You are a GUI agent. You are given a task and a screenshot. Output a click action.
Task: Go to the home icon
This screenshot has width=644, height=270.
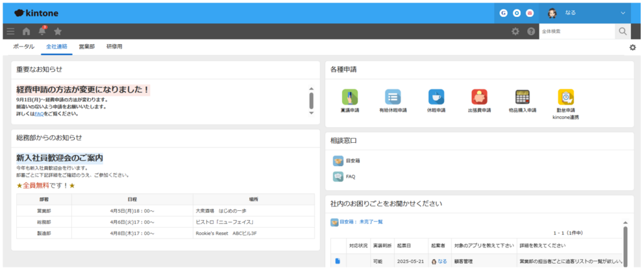pyautogui.click(x=26, y=31)
